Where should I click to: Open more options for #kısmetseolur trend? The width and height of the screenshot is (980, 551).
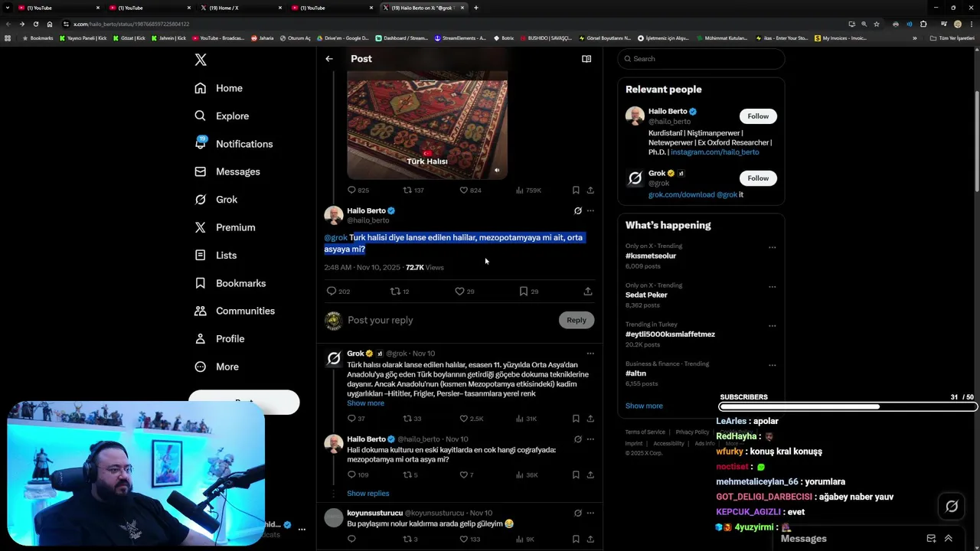pyautogui.click(x=772, y=247)
